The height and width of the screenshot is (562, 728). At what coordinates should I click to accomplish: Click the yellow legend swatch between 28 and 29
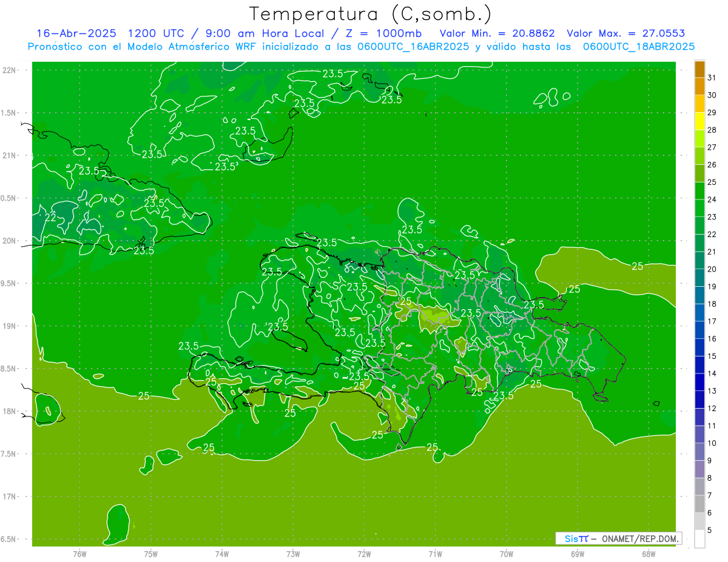point(699,121)
